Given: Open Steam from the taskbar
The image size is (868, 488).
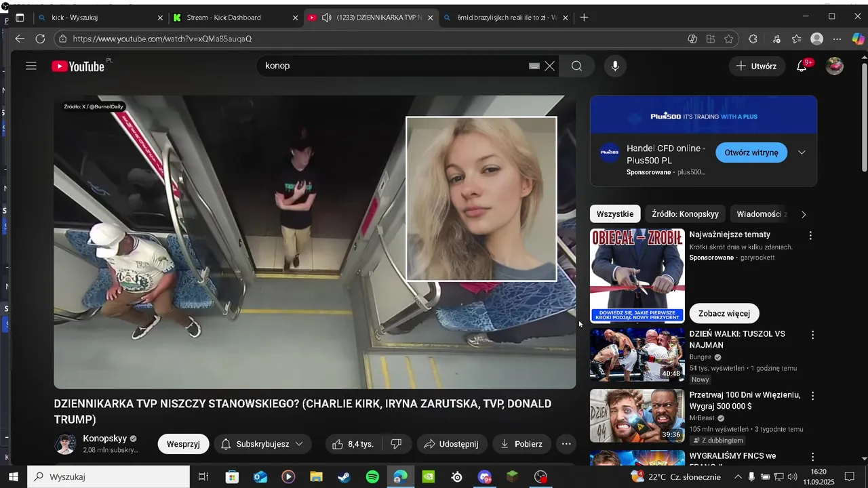Looking at the screenshot, I should tap(344, 477).
